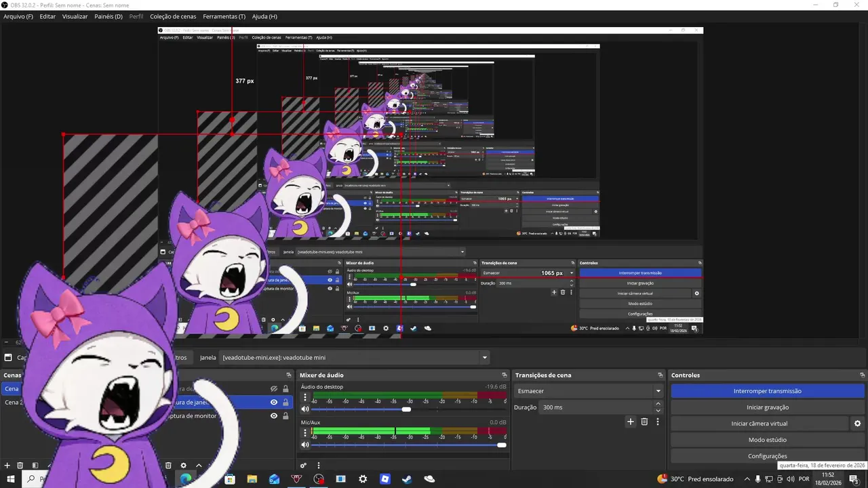Image resolution: width=868 pixels, height=488 pixels.
Task: Open Mic/Aux options three-dots
Action: 305,434
